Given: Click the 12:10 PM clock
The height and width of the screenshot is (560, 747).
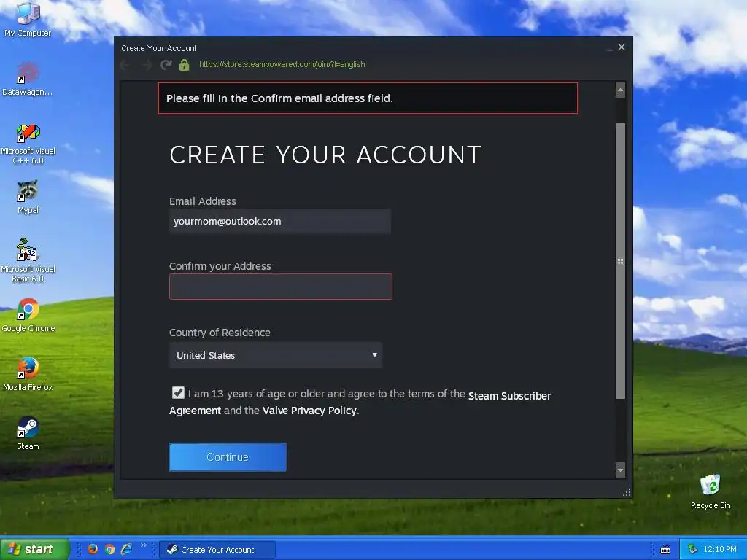Looking at the screenshot, I should pyautogui.click(x=720, y=549).
